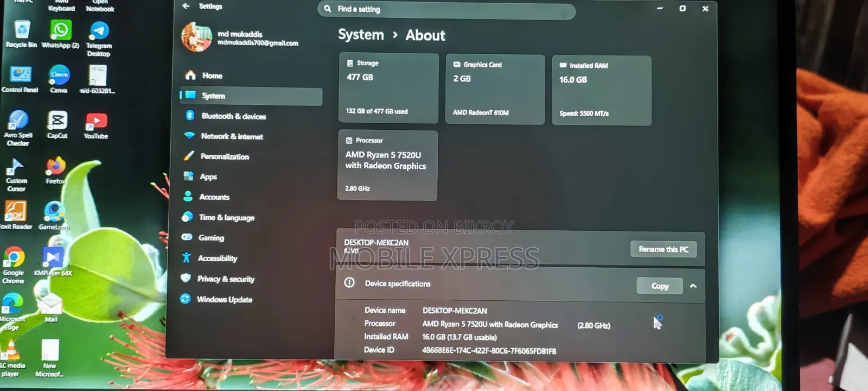Open YouTube desktop shortcut
868x391 pixels.
96,126
